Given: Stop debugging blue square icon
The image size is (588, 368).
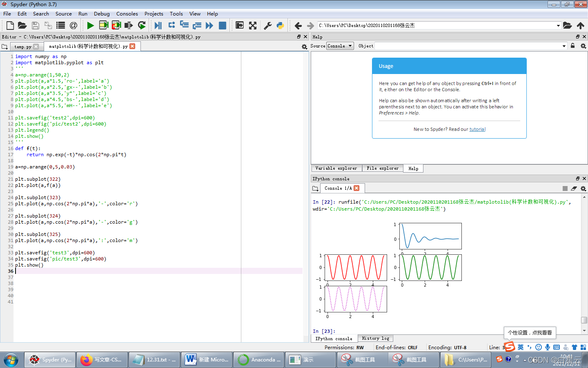Looking at the screenshot, I should click(x=223, y=25).
